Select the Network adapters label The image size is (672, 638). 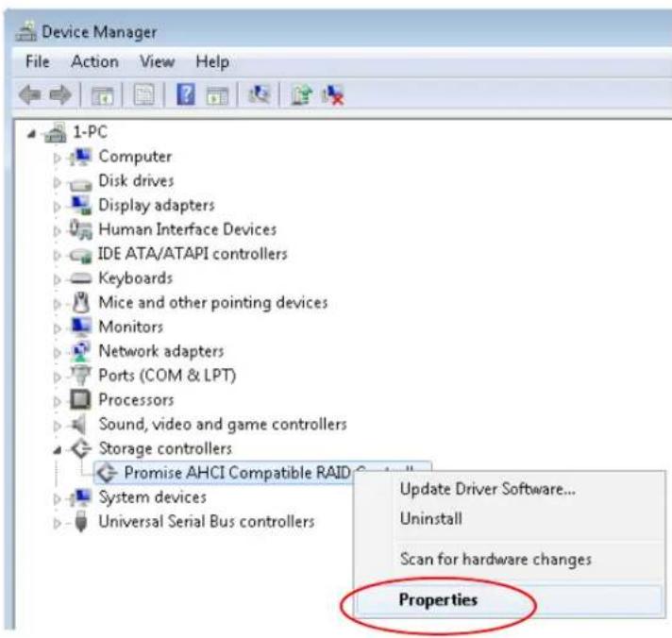[161, 351]
